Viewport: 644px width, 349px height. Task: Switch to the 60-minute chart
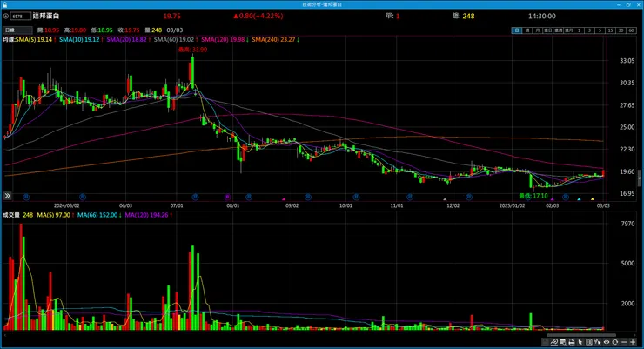631,30
